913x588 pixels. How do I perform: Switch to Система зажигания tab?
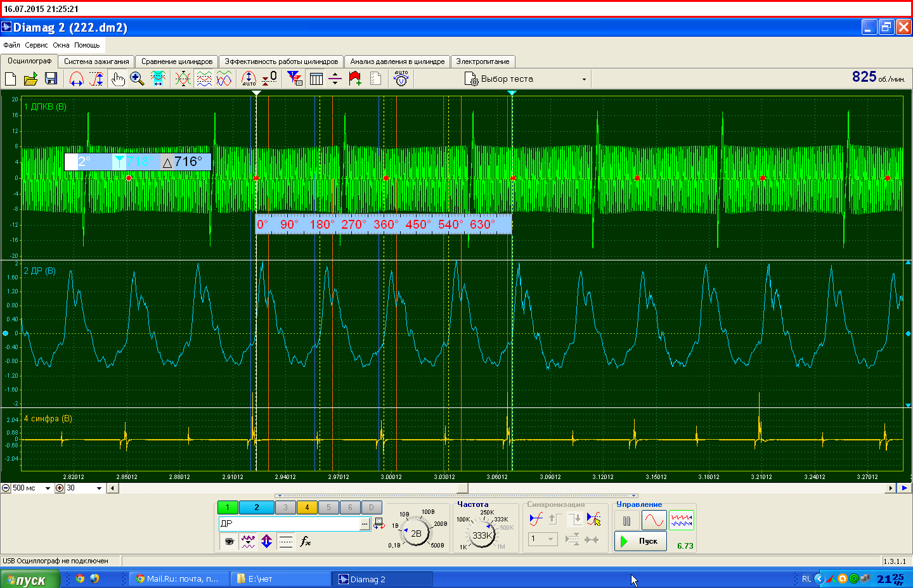coord(96,61)
